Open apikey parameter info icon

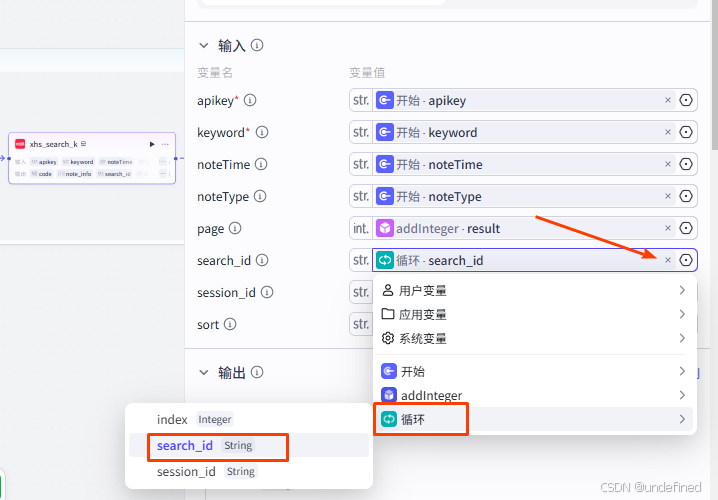click(x=250, y=100)
